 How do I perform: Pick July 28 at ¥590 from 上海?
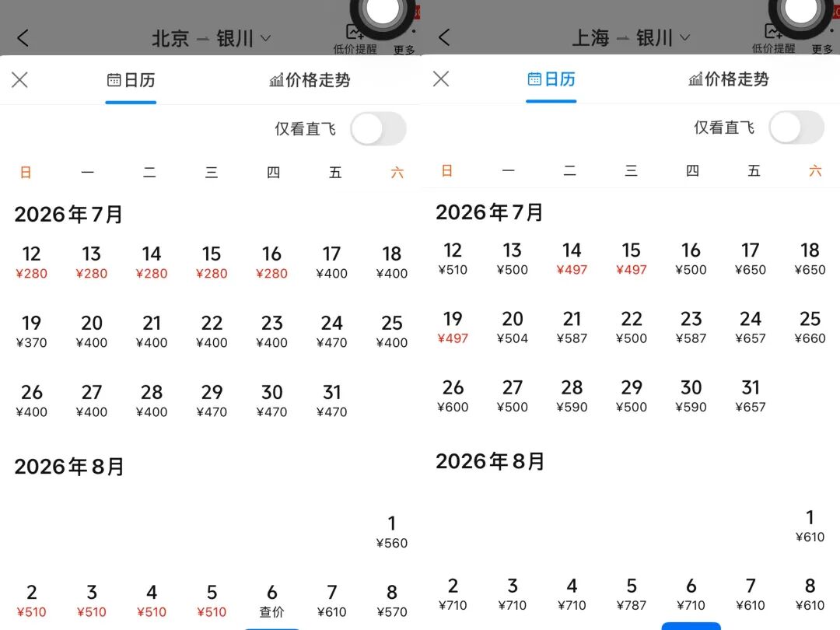572,396
